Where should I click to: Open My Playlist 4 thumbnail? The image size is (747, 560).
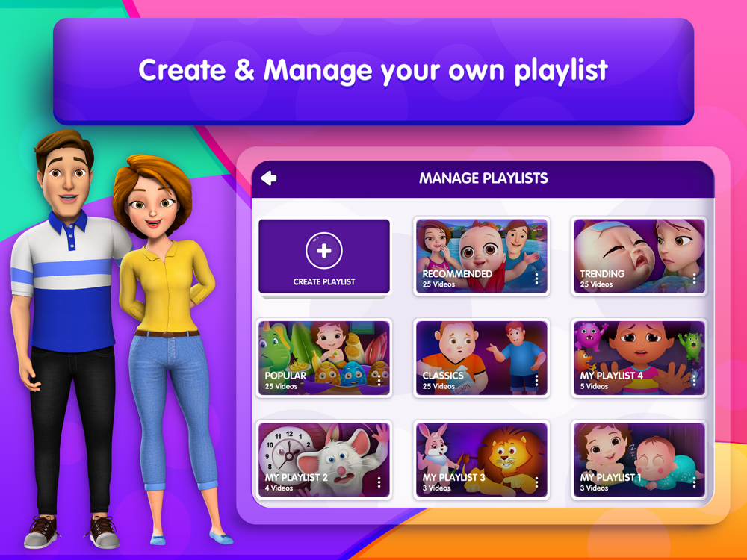pos(639,358)
